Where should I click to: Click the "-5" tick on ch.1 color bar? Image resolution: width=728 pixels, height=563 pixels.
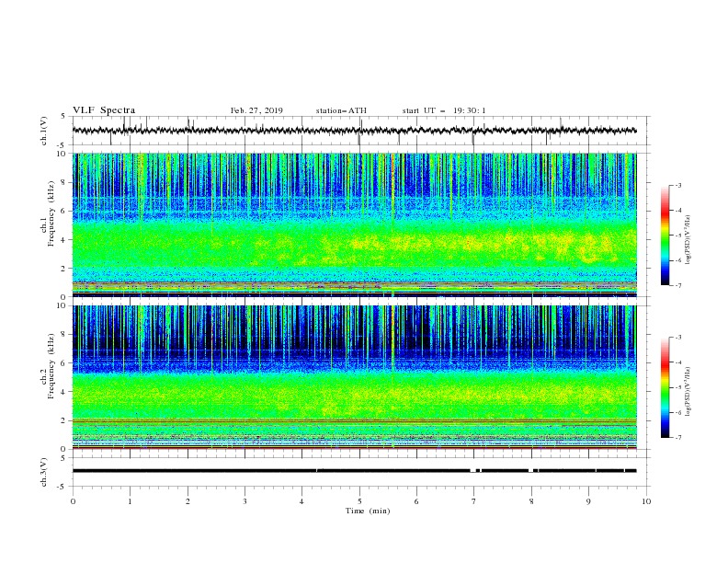[678, 236]
